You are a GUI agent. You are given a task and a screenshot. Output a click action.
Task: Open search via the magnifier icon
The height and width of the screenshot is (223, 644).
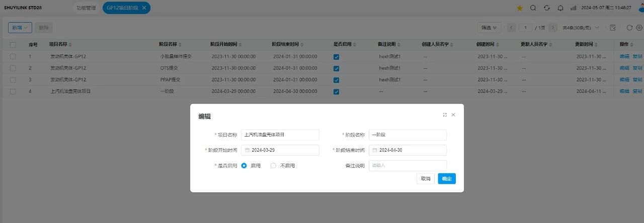(x=533, y=8)
